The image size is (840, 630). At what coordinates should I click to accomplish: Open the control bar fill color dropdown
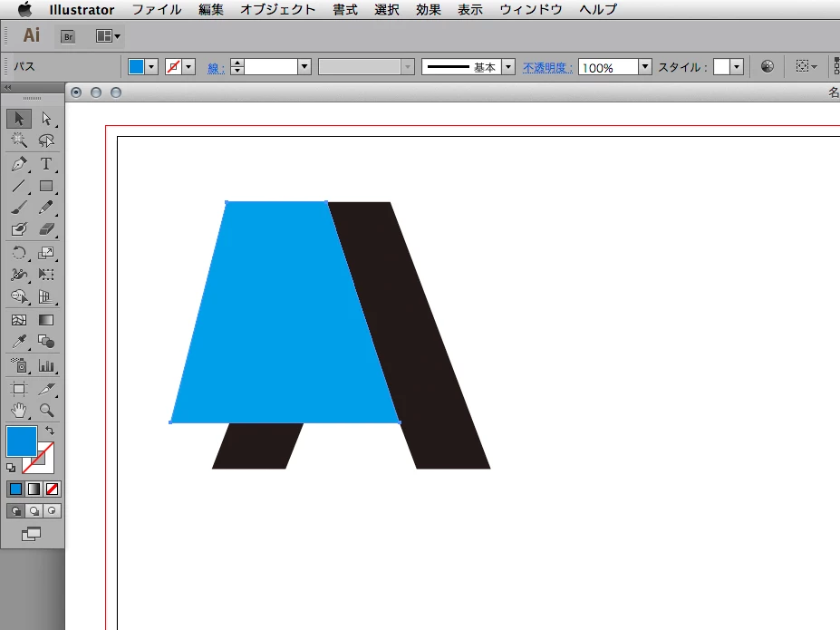coord(151,67)
